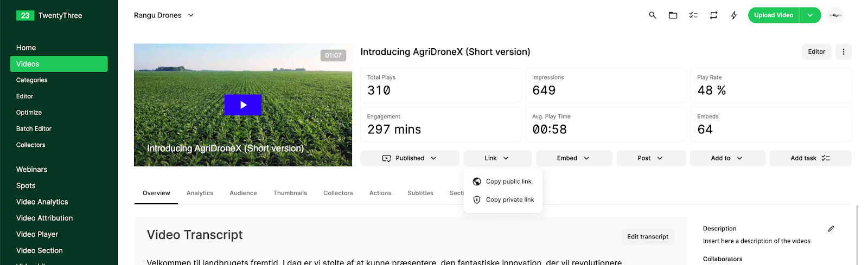The width and height of the screenshot is (868, 265).
Task: Switch to the Collectors tab
Action: point(338,193)
